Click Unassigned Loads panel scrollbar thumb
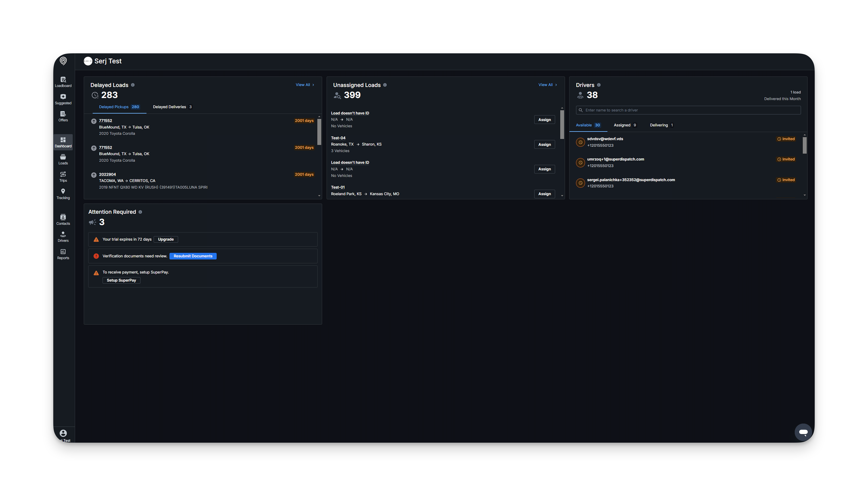The height and width of the screenshot is (496, 868). pyautogui.click(x=562, y=124)
